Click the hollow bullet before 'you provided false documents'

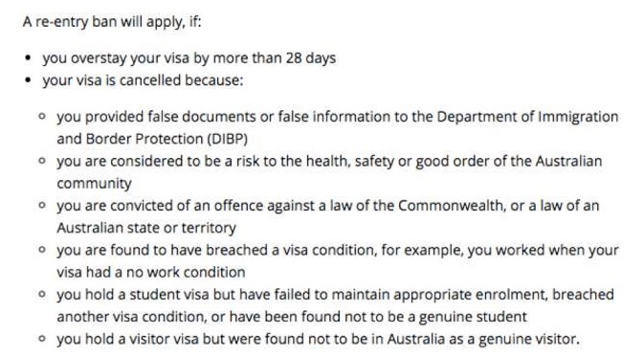click(x=42, y=117)
